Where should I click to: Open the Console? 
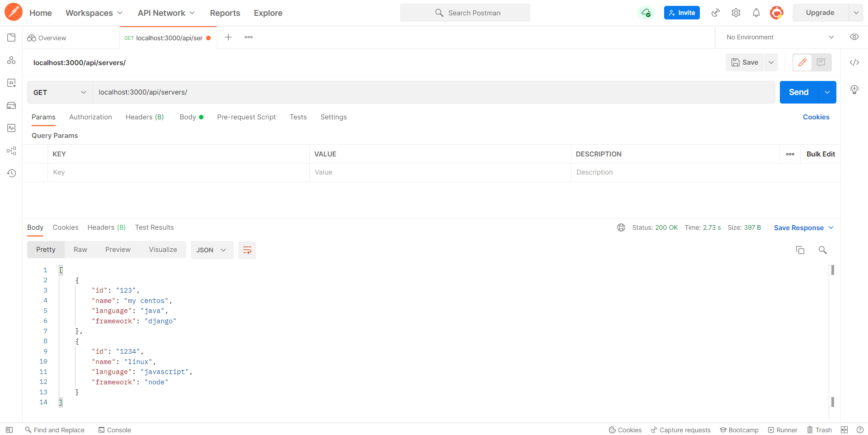click(x=115, y=430)
